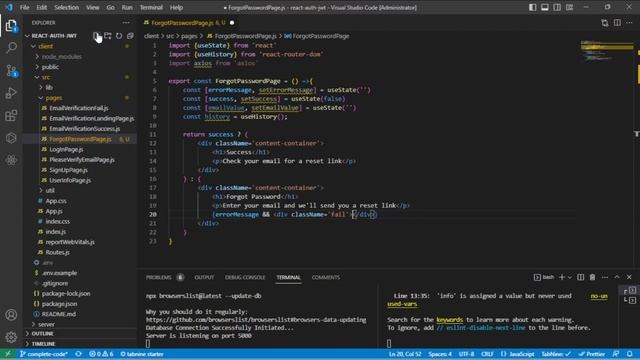This screenshot has height=360, width=640.
Task: Open the Explorer view in activity bar
Action: (11, 26)
